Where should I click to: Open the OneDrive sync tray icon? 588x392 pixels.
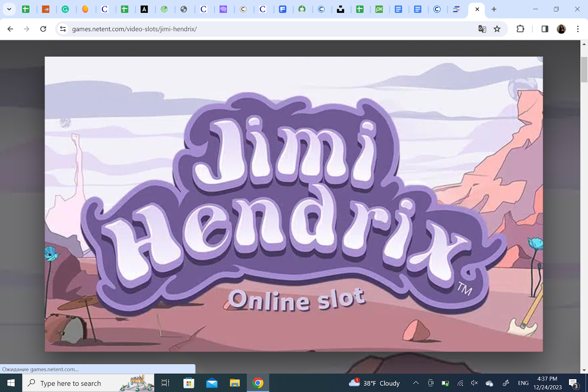489,383
